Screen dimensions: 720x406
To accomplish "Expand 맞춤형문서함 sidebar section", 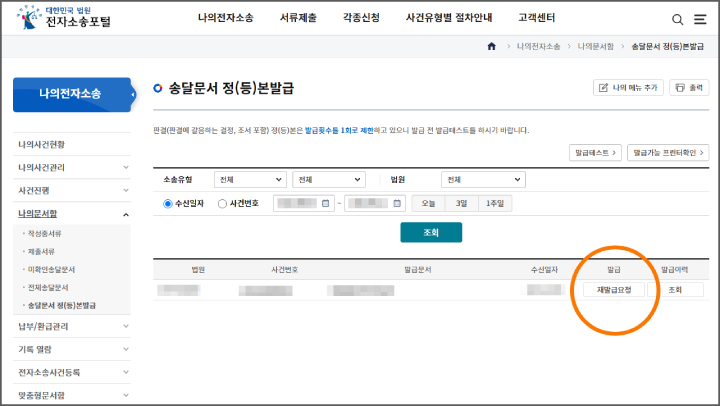I will (x=72, y=395).
